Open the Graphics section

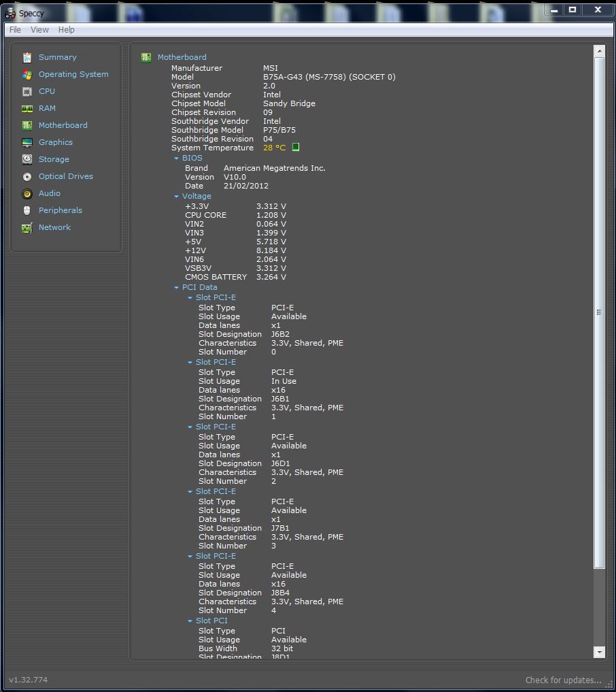click(56, 142)
